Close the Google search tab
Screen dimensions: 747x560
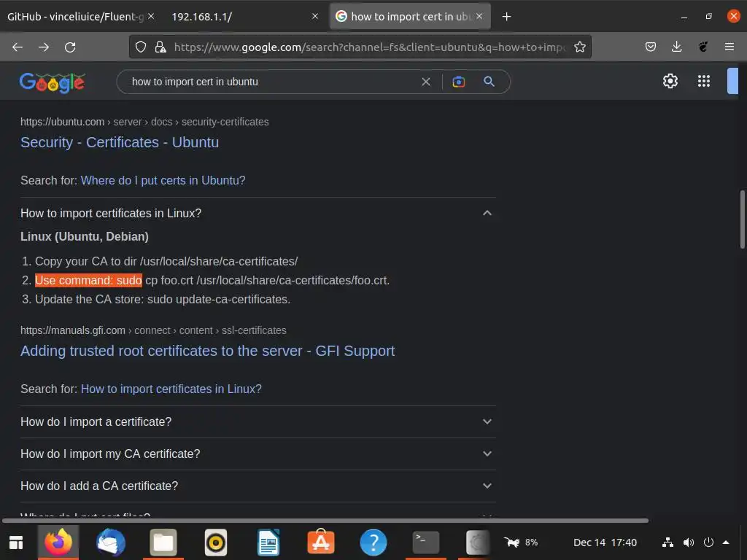click(x=479, y=16)
